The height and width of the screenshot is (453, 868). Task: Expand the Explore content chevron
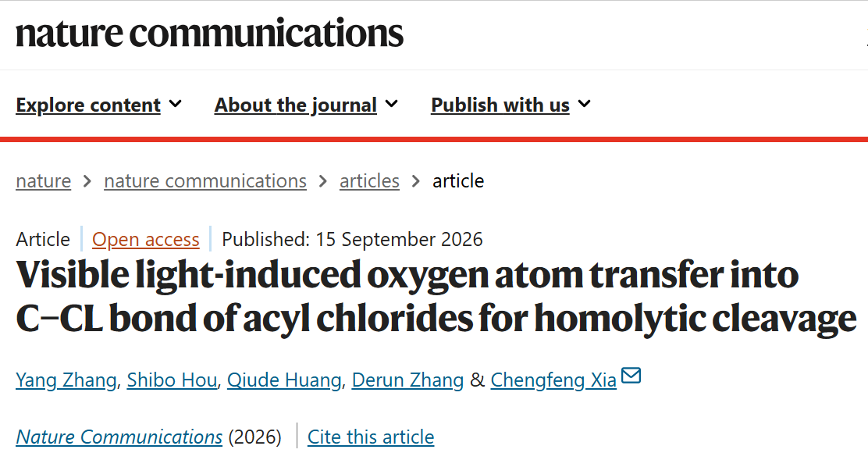(x=176, y=104)
